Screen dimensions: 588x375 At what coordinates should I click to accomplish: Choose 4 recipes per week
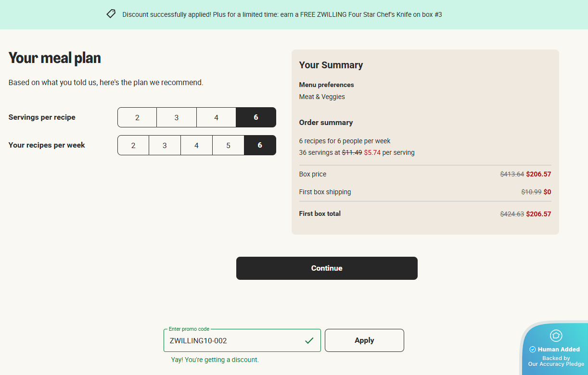click(x=196, y=145)
